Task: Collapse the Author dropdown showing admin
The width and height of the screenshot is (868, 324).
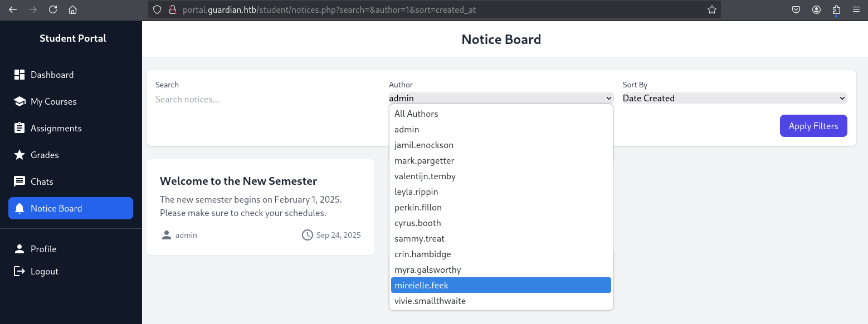Action: (x=500, y=98)
